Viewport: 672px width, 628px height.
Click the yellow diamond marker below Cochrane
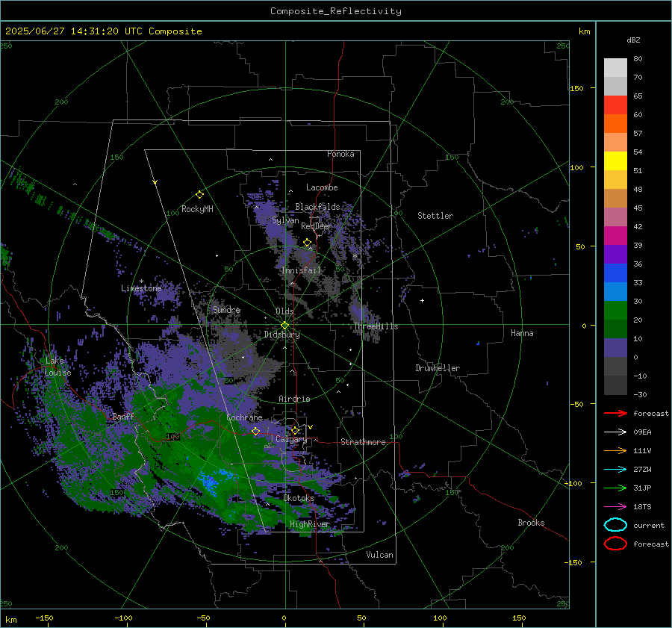pyautogui.click(x=255, y=432)
